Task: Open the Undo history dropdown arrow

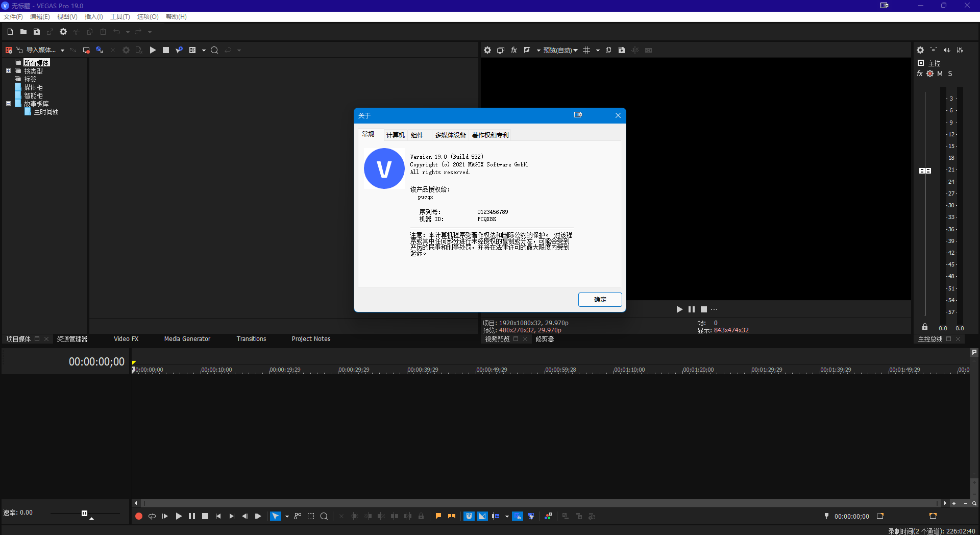Action: pos(128,32)
